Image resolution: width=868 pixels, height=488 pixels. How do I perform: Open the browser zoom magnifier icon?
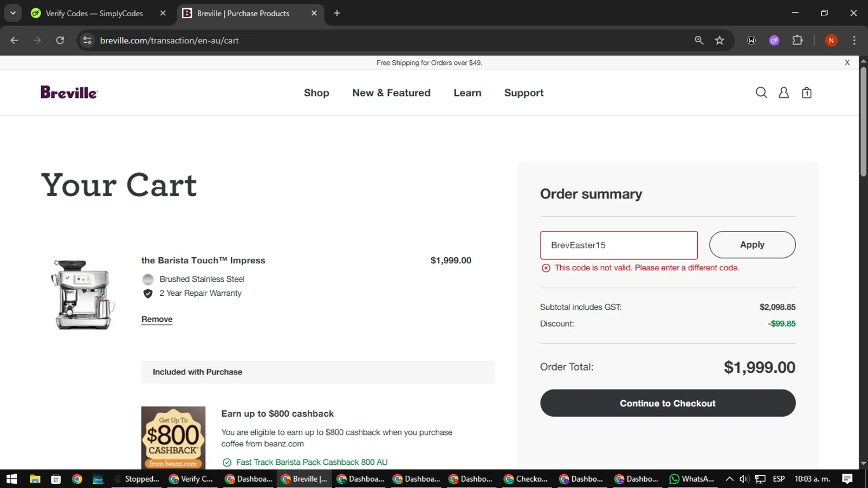[699, 41]
